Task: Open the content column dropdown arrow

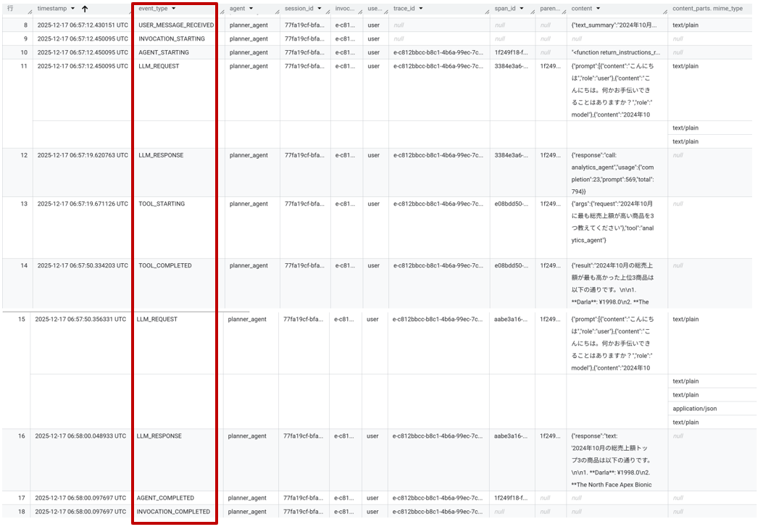Action: coord(599,9)
